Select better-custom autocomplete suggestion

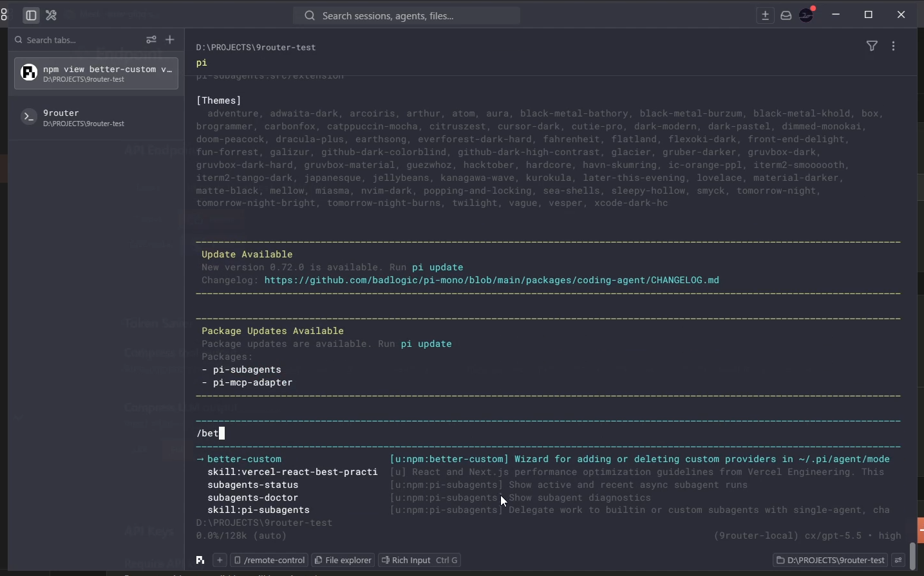pos(245,460)
